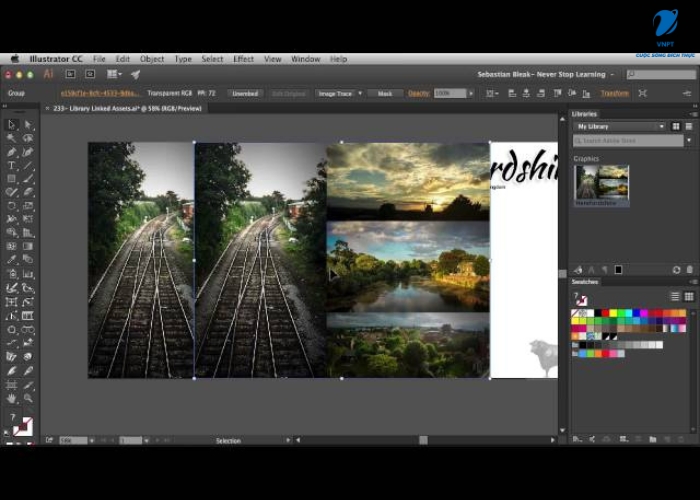Open the Adobe Stock search options arrow

point(689,141)
